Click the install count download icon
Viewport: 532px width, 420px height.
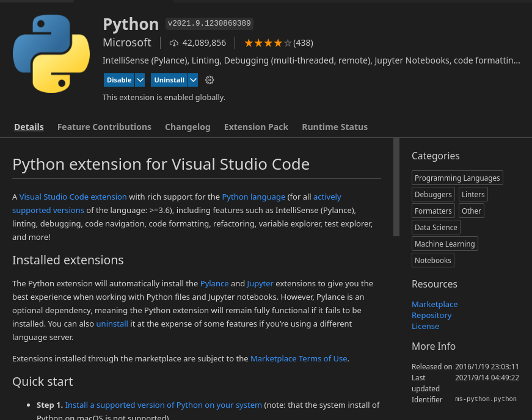pos(174,43)
